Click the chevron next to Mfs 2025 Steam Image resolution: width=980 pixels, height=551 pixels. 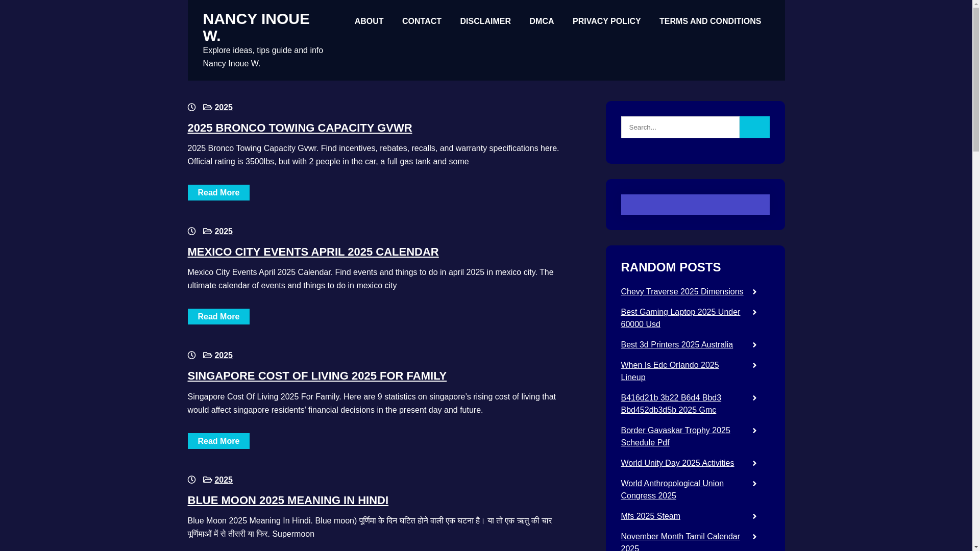tap(754, 516)
